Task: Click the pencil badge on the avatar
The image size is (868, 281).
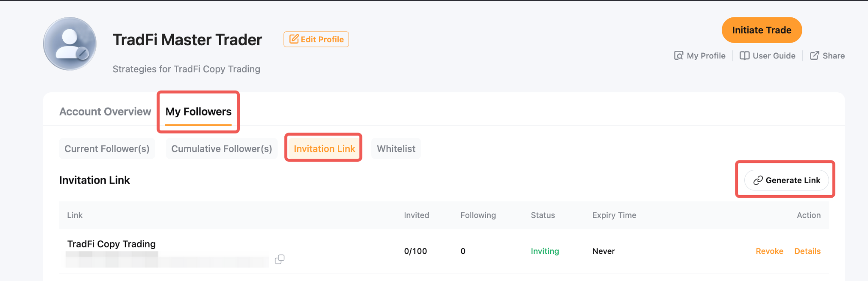Action: (83, 53)
